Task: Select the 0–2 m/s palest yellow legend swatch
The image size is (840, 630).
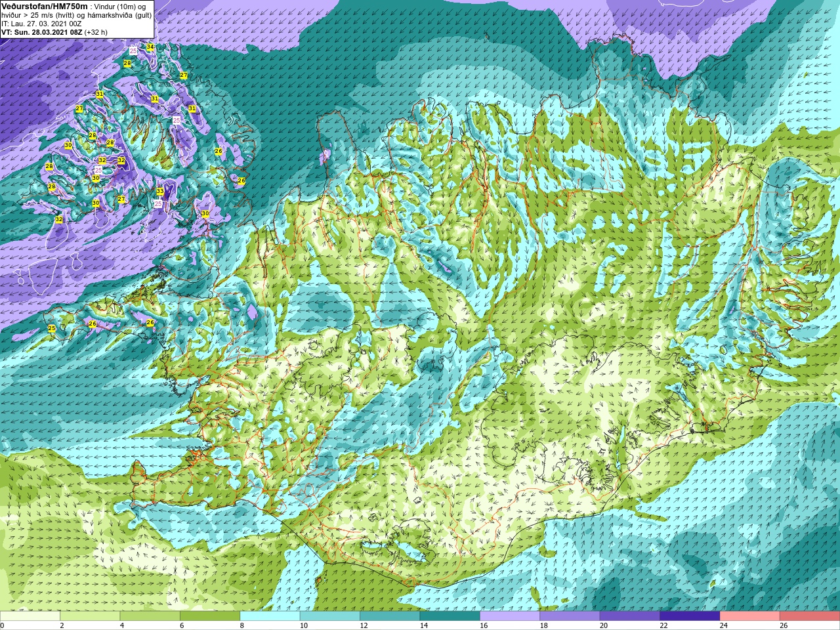Action: 30,616
